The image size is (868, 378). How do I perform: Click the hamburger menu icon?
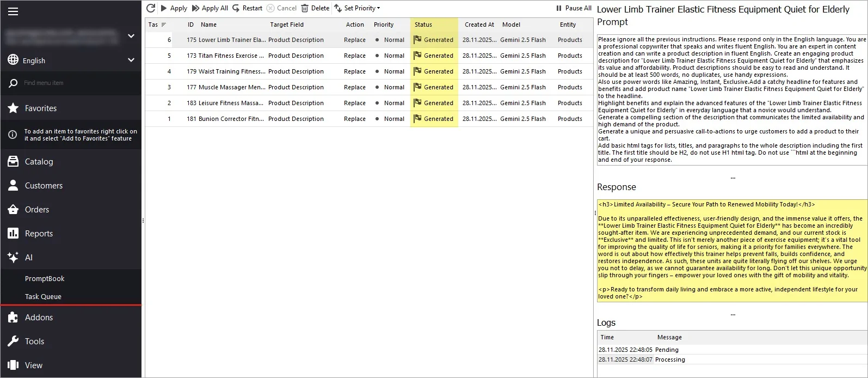13,11
